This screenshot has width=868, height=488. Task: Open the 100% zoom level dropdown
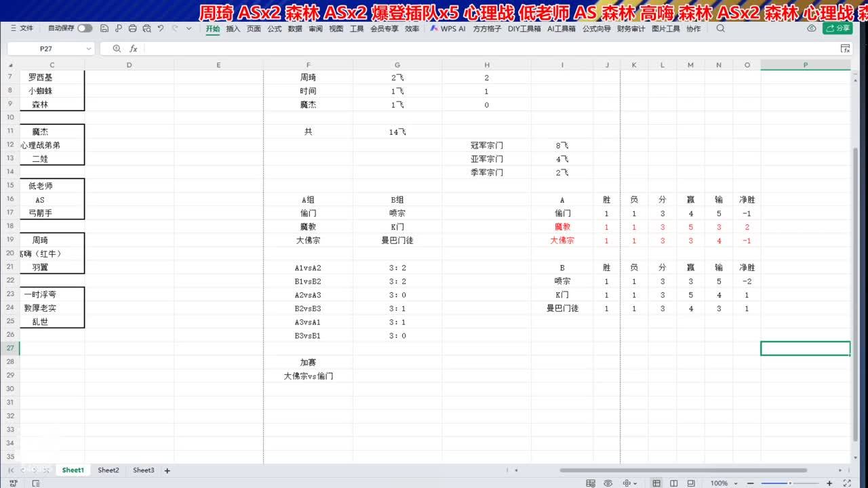(x=723, y=483)
